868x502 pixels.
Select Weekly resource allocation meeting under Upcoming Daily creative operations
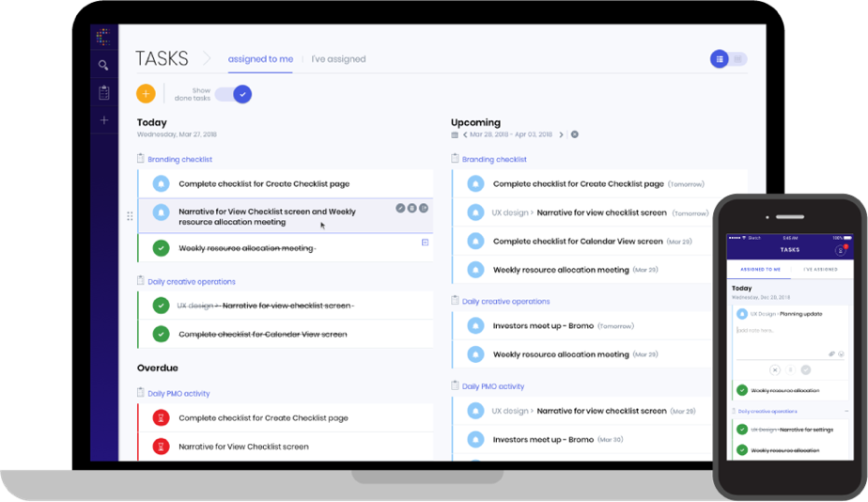tap(561, 354)
